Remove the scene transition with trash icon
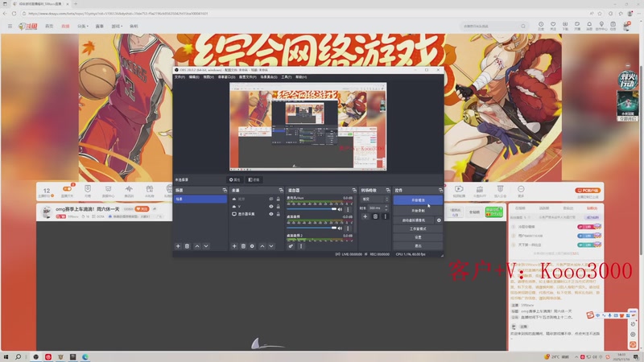644x362 pixels. [375, 216]
